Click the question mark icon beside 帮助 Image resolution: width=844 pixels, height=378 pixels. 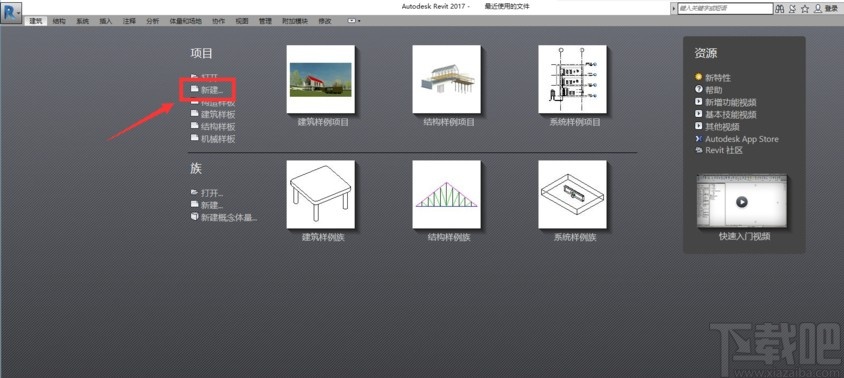click(x=699, y=89)
